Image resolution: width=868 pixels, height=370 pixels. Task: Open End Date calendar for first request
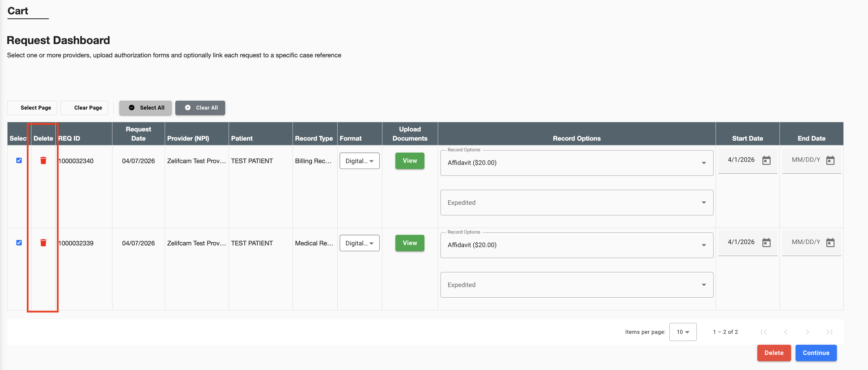point(830,160)
